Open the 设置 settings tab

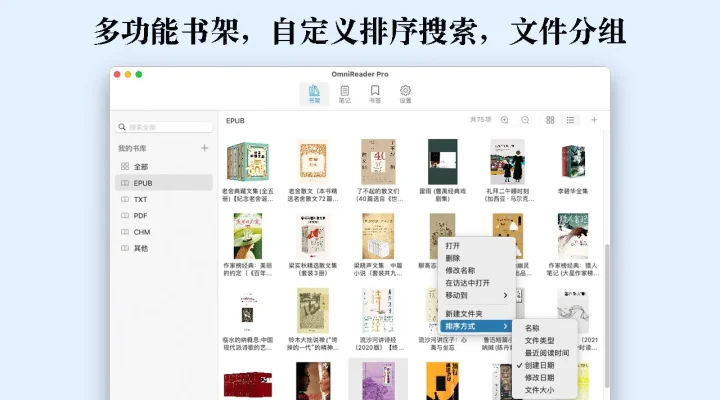(x=405, y=94)
